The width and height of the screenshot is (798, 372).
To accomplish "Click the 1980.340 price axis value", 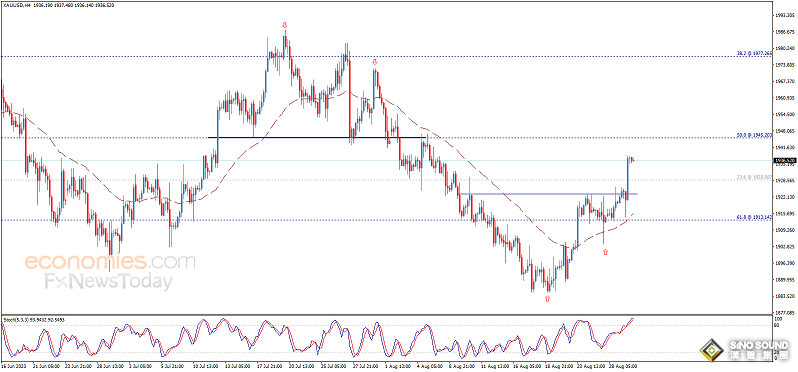I will (x=784, y=48).
